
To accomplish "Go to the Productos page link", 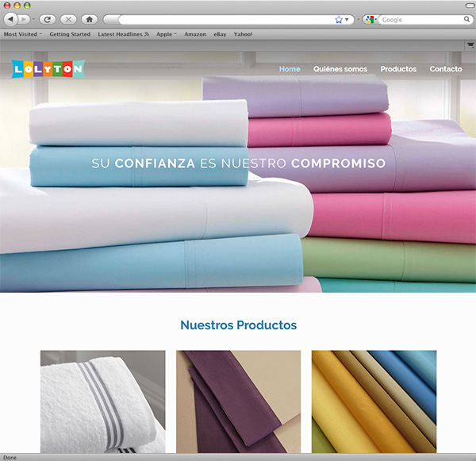I will [x=398, y=69].
